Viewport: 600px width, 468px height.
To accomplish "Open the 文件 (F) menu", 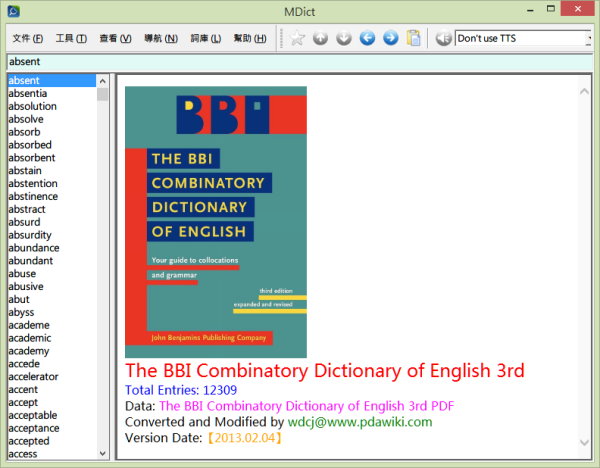I will [28, 38].
